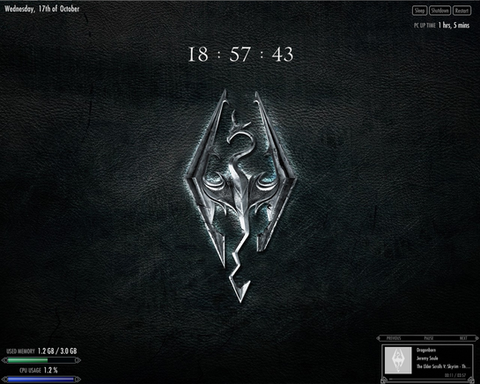This screenshot has height=384, width=480.
Task: Click the PC up time readout
Action: [x=442, y=25]
